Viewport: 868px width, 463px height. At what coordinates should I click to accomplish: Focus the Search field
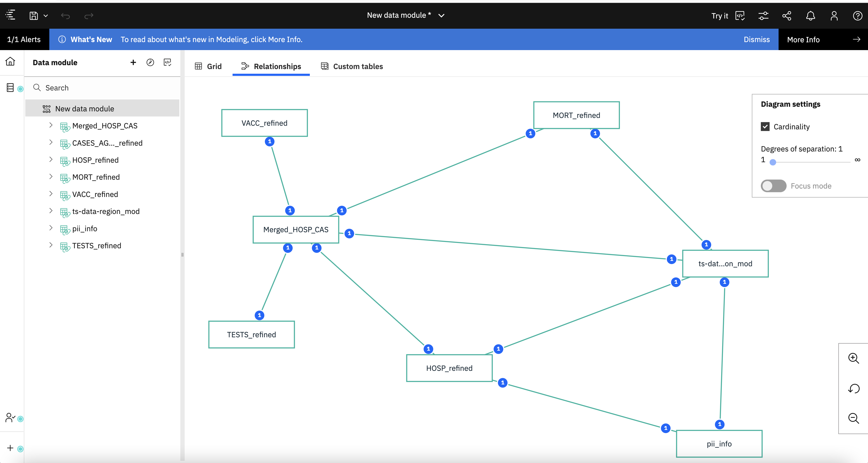(x=103, y=88)
